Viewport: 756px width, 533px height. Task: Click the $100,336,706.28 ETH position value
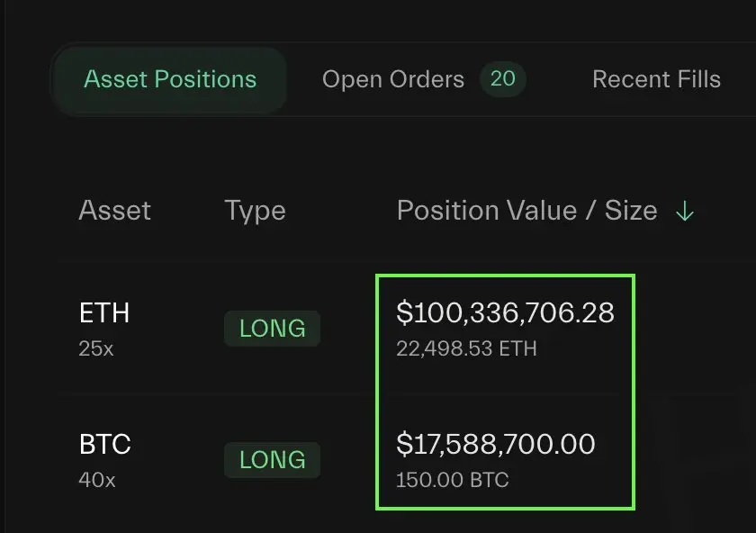(x=505, y=312)
